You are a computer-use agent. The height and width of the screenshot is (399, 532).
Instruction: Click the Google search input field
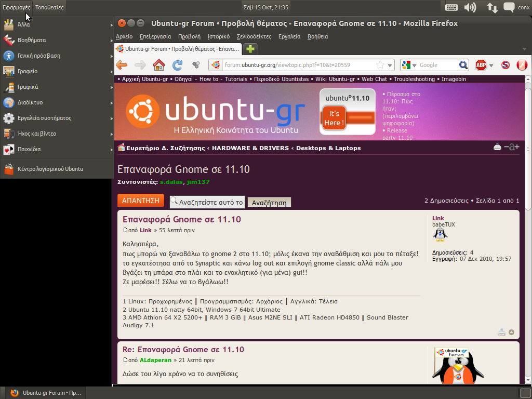click(x=438, y=65)
